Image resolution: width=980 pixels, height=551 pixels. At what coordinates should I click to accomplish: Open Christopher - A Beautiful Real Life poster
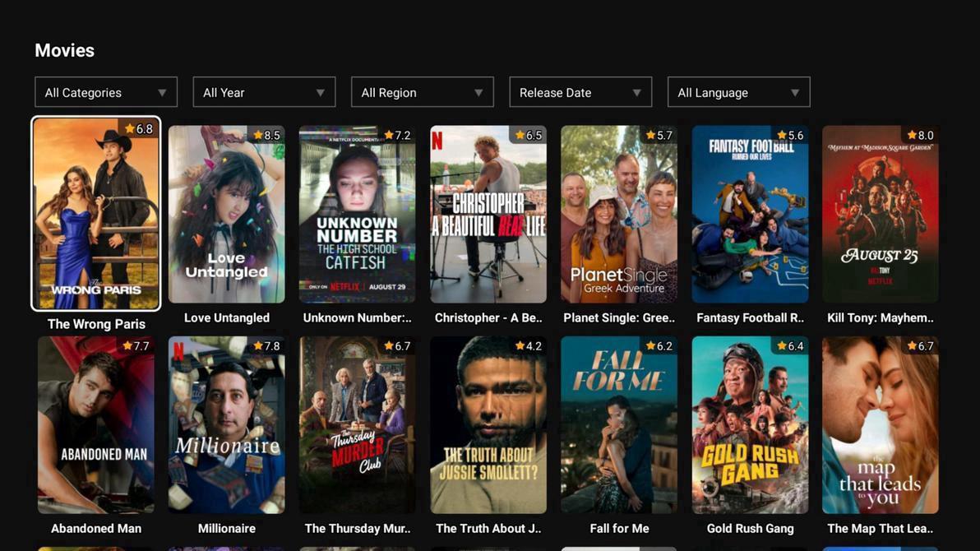pos(488,214)
